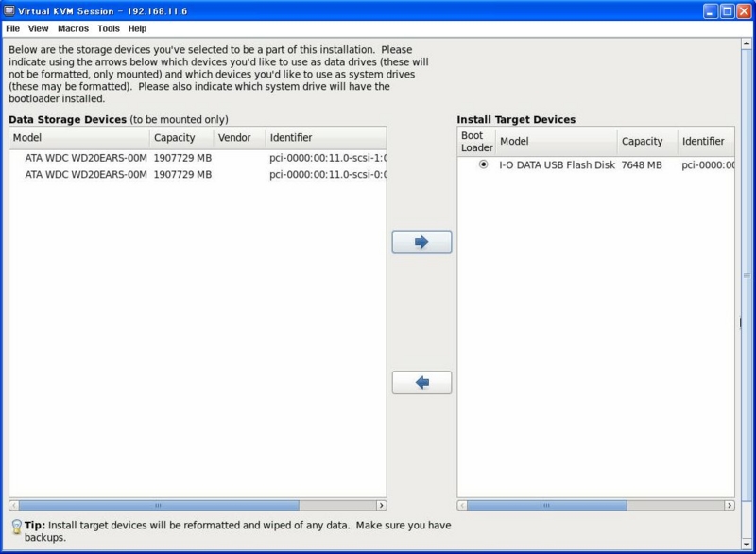Click the Identifier header in Install Target Devices

[x=706, y=141]
